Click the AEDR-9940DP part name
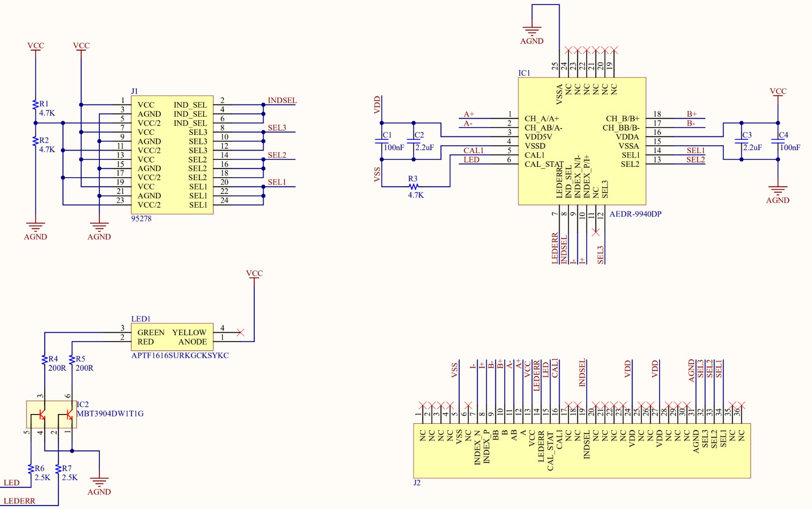The image size is (812, 509). [x=635, y=214]
